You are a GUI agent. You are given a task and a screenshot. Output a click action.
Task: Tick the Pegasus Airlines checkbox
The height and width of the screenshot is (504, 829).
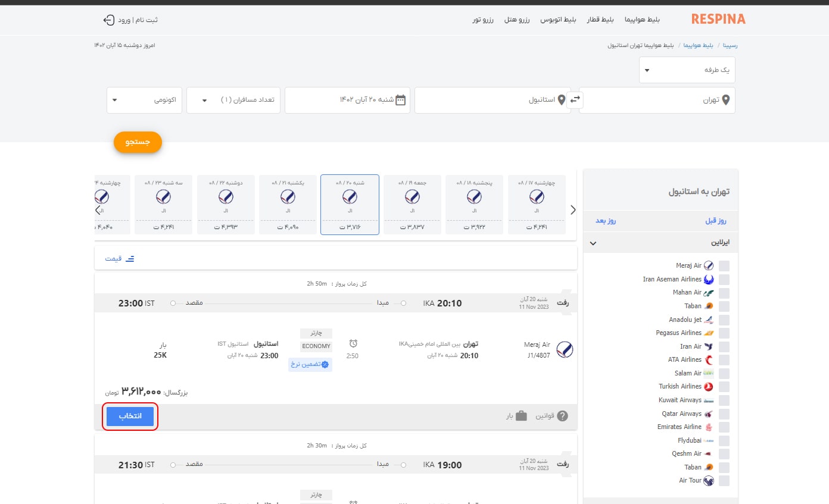click(724, 333)
